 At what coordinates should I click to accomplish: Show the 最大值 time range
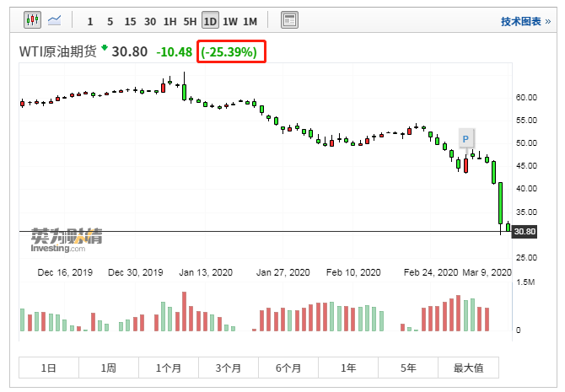click(x=468, y=368)
